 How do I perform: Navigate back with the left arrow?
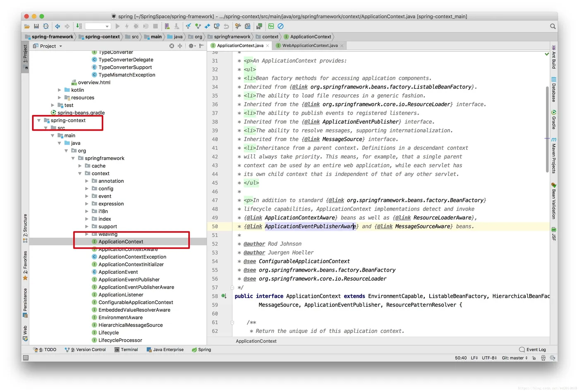57,26
